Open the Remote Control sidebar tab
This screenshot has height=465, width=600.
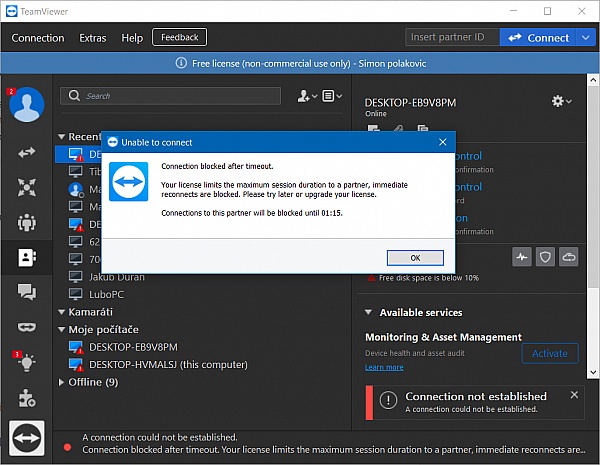pos(26,152)
